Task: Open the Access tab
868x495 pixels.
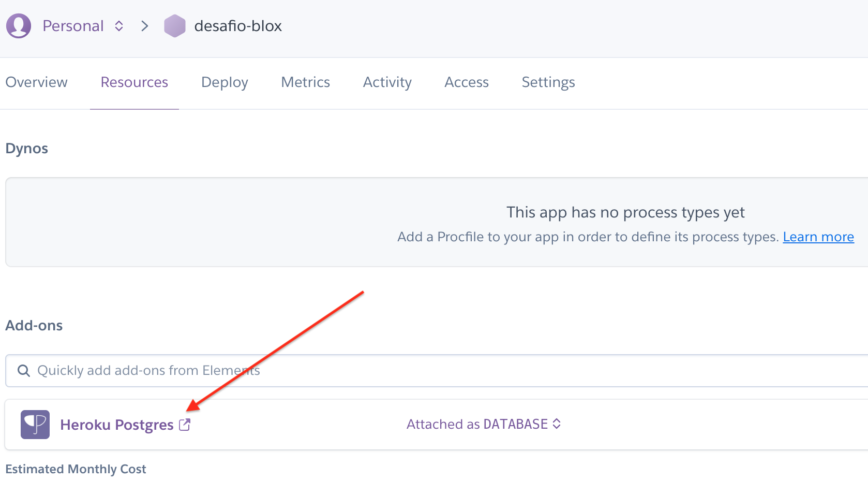Action: coord(467,82)
